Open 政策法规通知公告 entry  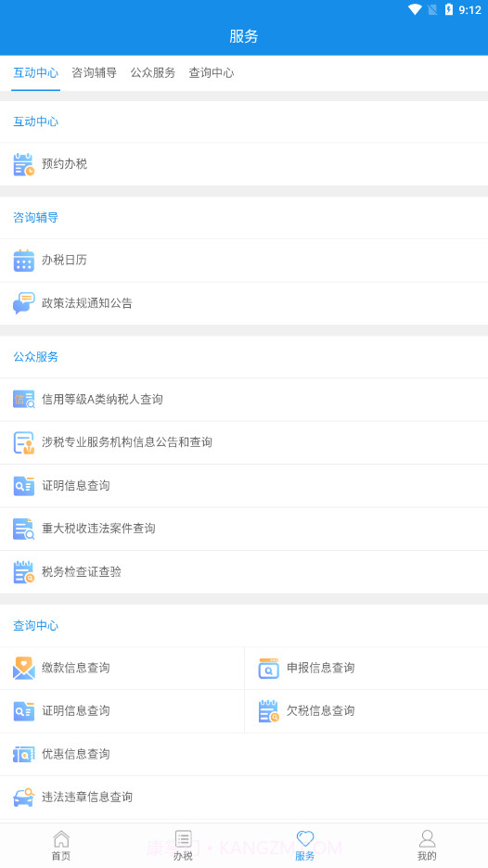coord(244,303)
